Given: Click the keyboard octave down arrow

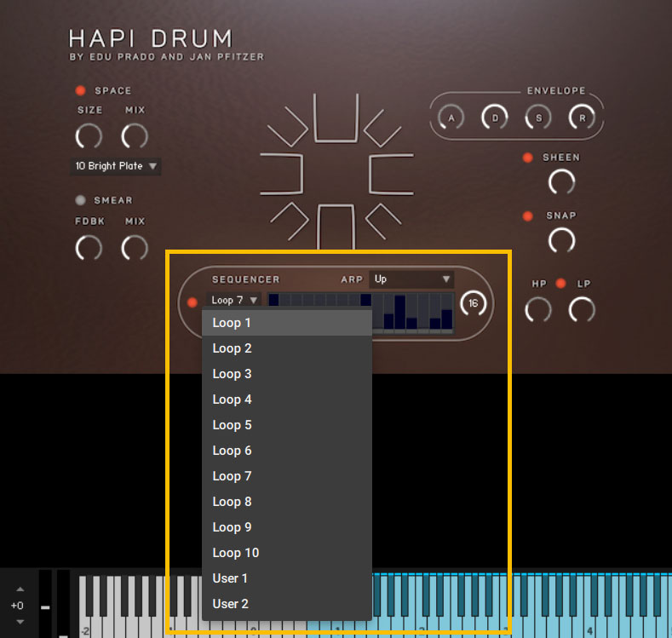Looking at the screenshot, I should (x=20, y=622).
